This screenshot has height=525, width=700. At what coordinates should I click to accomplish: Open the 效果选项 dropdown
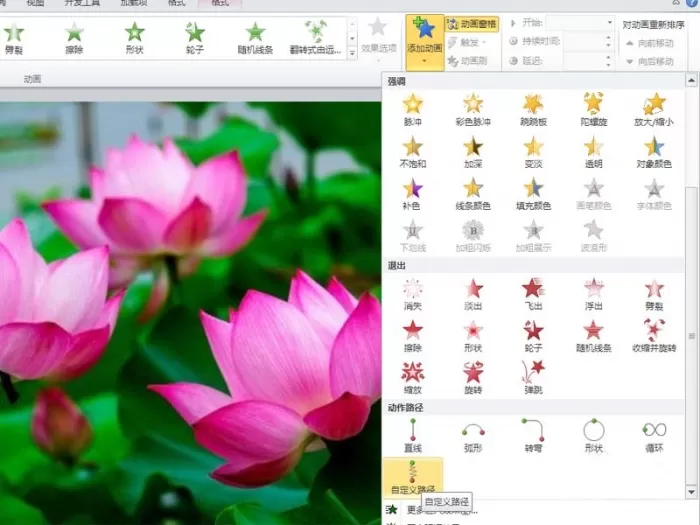click(x=379, y=40)
